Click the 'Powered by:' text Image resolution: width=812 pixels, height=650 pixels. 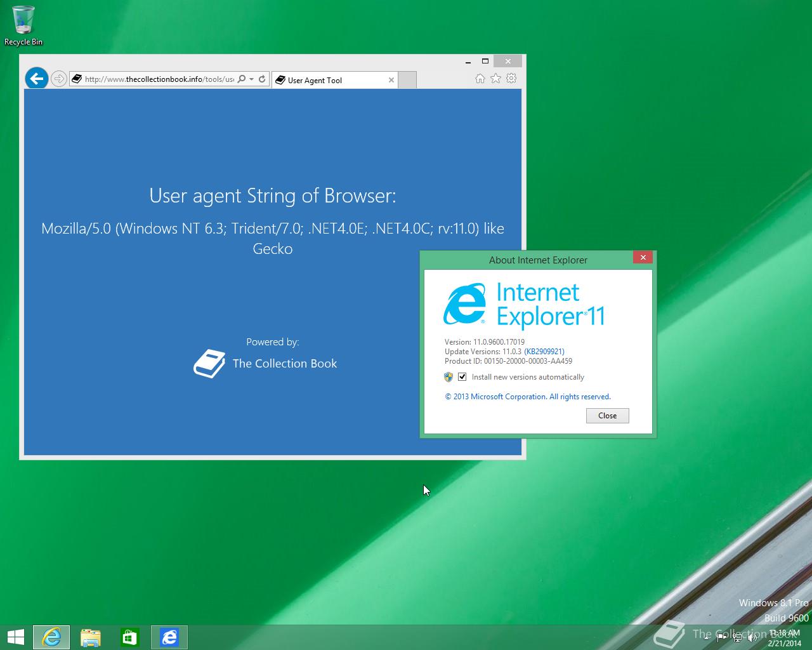click(273, 342)
